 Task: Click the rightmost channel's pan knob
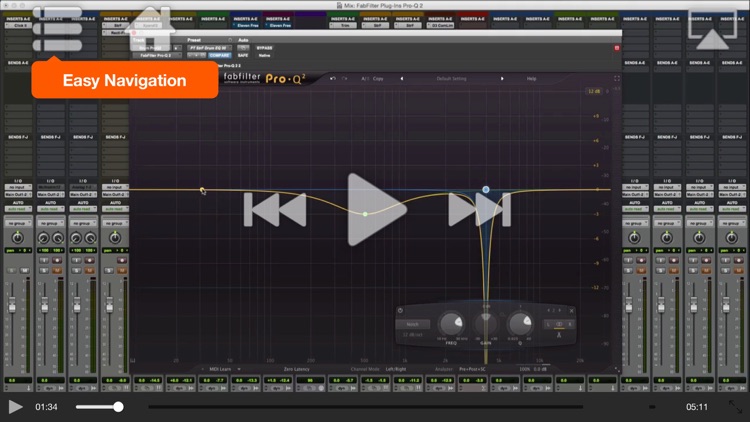pos(731,237)
